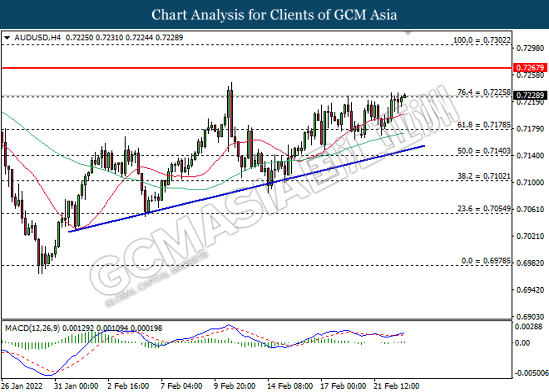Screen dimensions: 549x392
Task: Open the chart menu arrow beside AUDUSD,H4
Action: pos(7,37)
